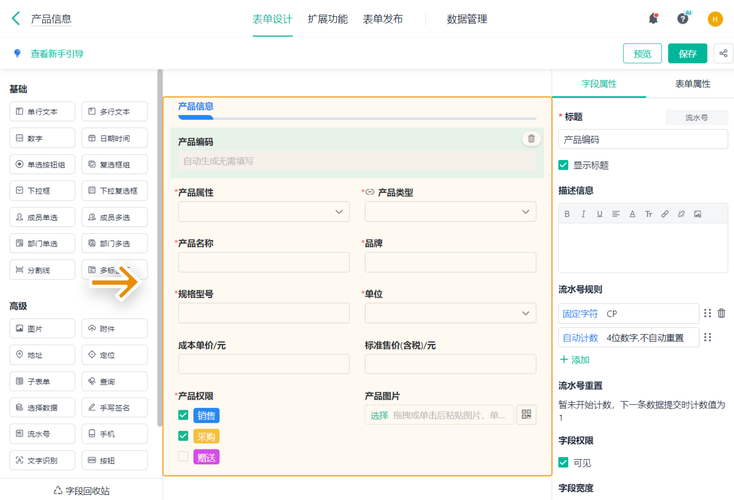Add 成员单选 field from the palette
The width and height of the screenshot is (734, 500).
[42, 217]
